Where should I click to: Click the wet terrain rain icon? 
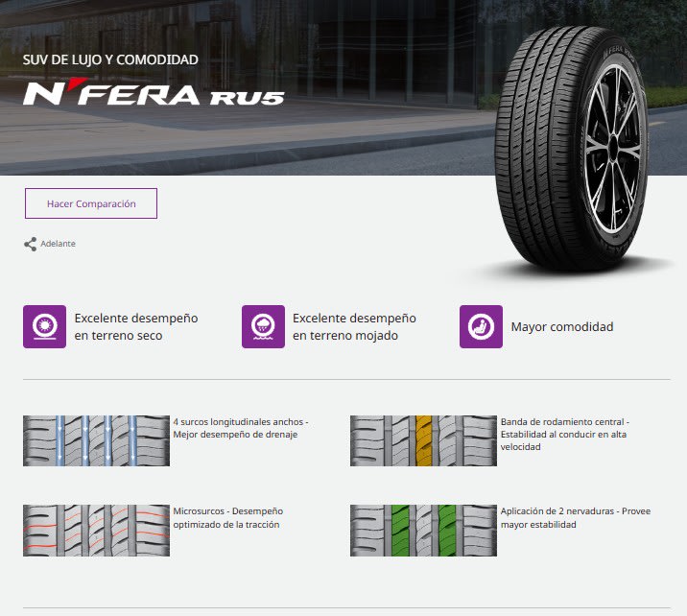(x=263, y=327)
